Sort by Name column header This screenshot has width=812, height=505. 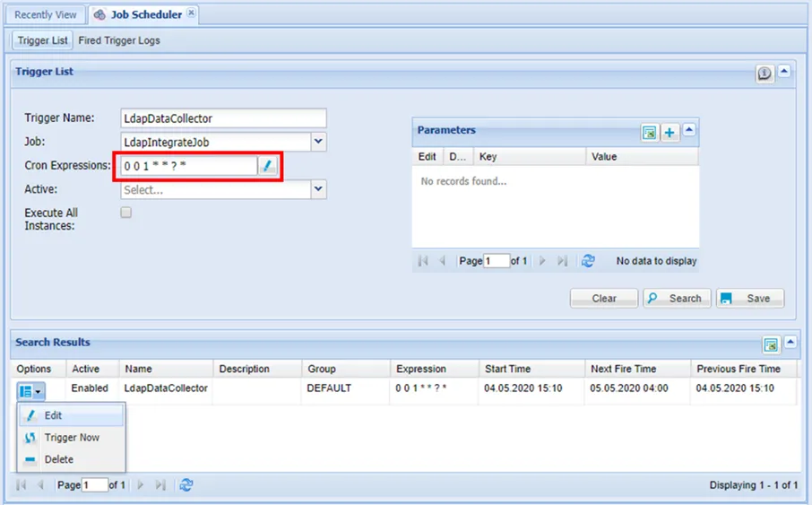166,369
